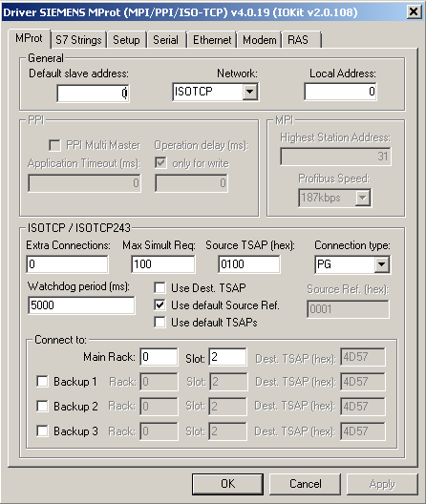Confirm settings with the OK button
This screenshot has height=504, width=426.
pyautogui.click(x=227, y=484)
